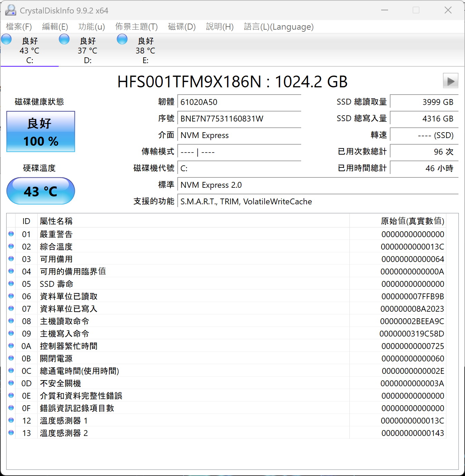Open the 佈景主題(T) menu
The height and width of the screenshot is (476, 465).
tap(137, 27)
